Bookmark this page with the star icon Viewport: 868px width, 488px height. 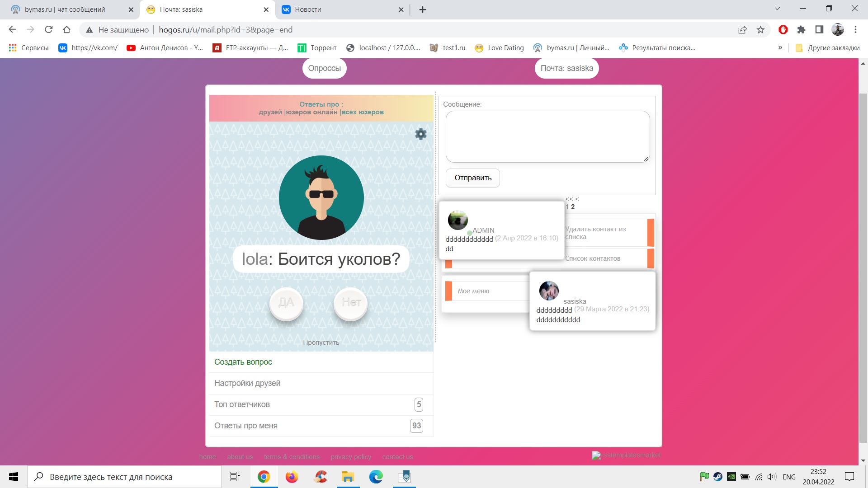coord(760,30)
